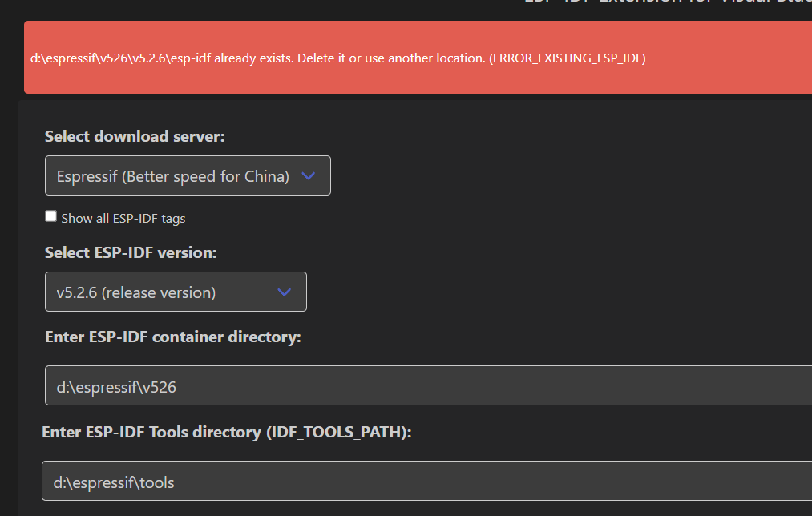Click the 'Select download server:' label
This screenshot has height=516, width=812.
[135, 136]
